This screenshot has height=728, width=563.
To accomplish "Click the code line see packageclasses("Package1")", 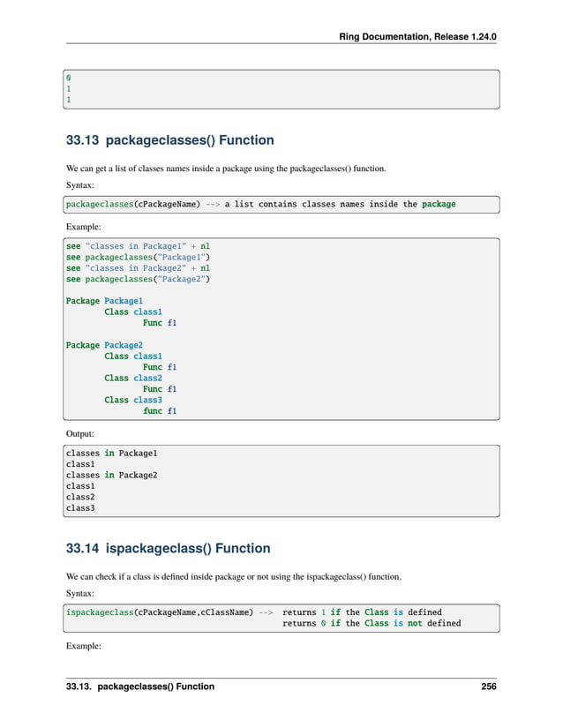I will pos(138,257).
